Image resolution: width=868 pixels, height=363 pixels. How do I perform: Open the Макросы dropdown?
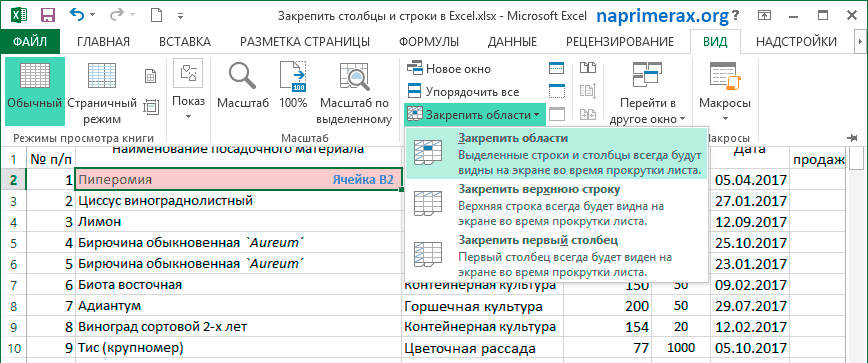point(725,91)
